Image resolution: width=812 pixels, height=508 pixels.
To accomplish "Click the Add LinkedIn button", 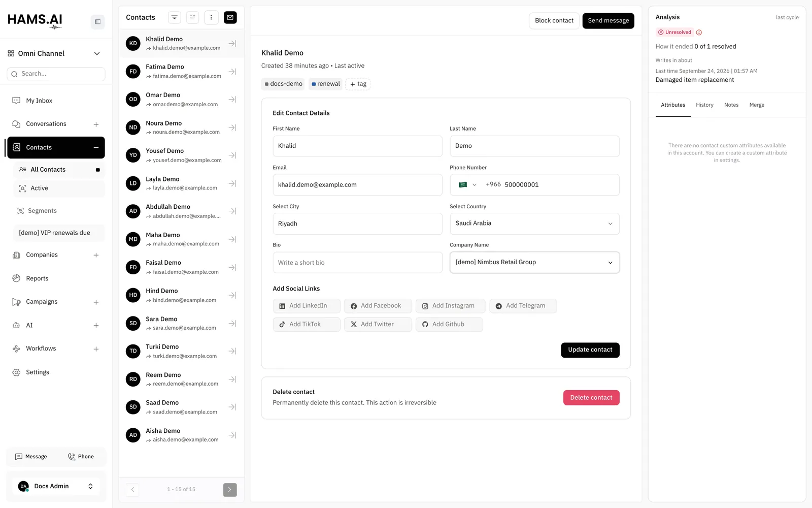I will pyautogui.click(x=307, y=306).
